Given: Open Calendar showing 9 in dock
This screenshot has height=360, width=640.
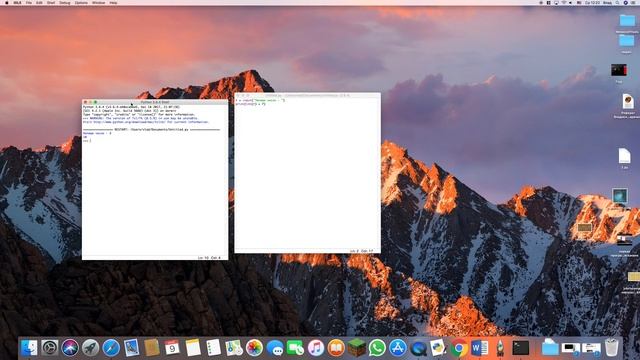Looking at the screenshot, I should pyautogui.click(x=172, y=348).
